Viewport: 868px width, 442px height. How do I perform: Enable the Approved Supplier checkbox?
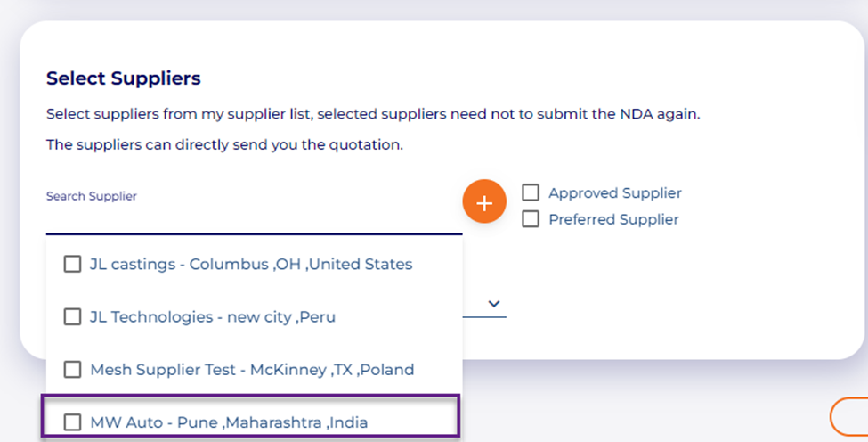[x=531, y=192]
